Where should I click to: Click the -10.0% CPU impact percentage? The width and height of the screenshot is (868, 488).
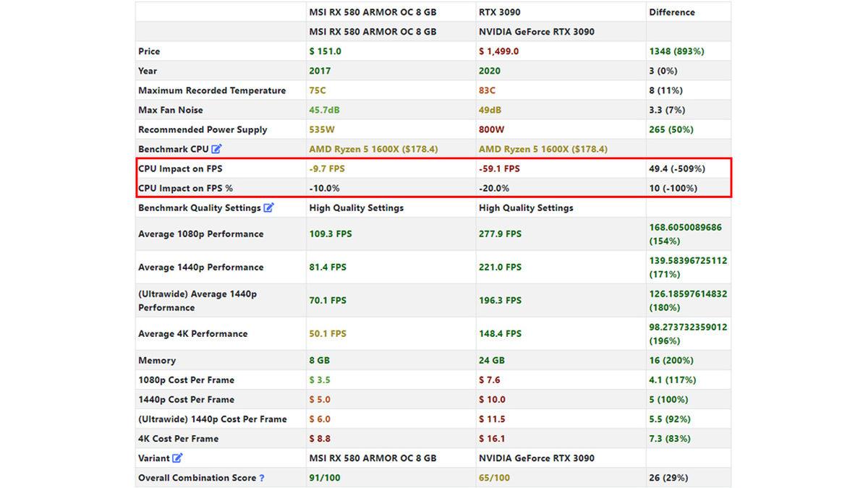coord(324,188)
